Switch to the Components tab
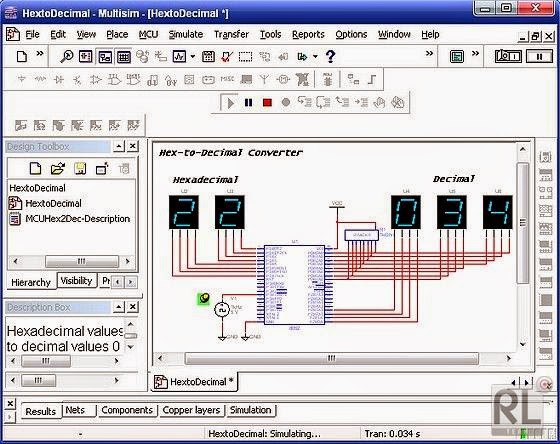560x444 pixels. click(x=127, y=410)
